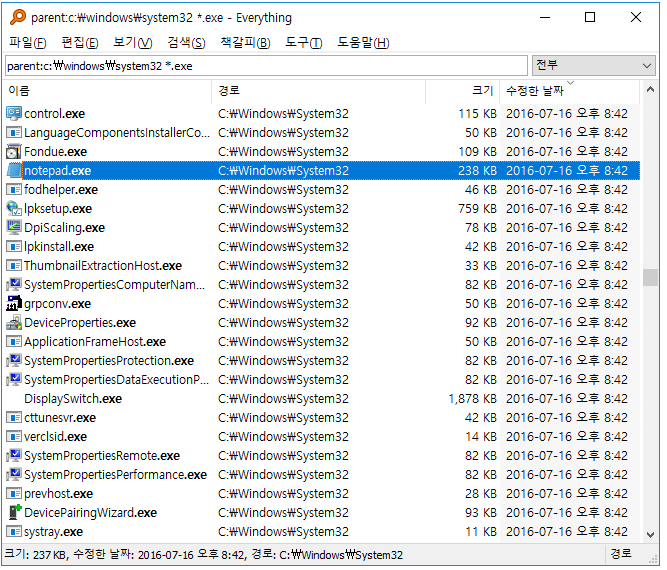Click the ThumbnailExtractionHost.exe icon
This screenshot has width=667, height=570.
14,266
